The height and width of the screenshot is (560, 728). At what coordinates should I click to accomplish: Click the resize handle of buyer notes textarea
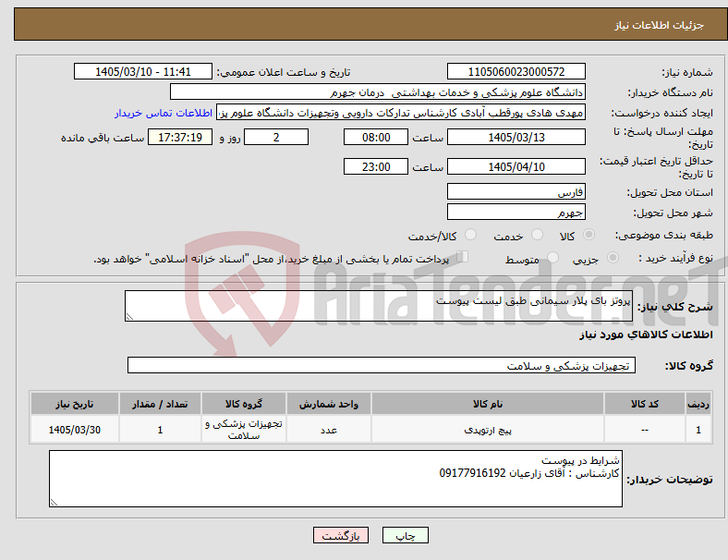(x=54, y=502)
